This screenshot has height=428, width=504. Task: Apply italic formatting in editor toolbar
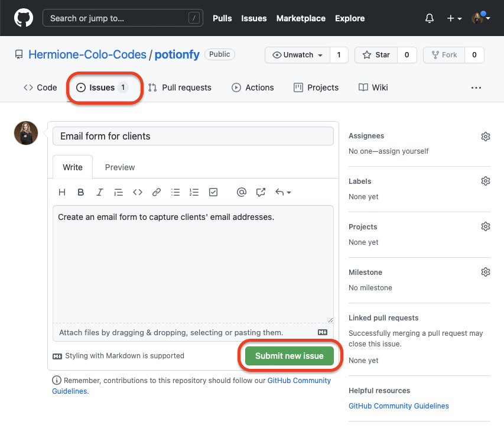point(100,192)
